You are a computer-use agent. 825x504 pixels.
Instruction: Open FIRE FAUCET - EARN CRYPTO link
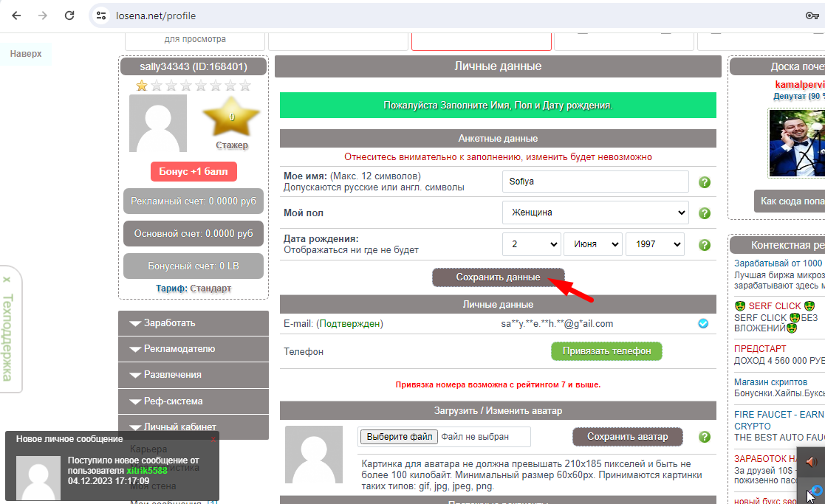[x=780, y=421]
